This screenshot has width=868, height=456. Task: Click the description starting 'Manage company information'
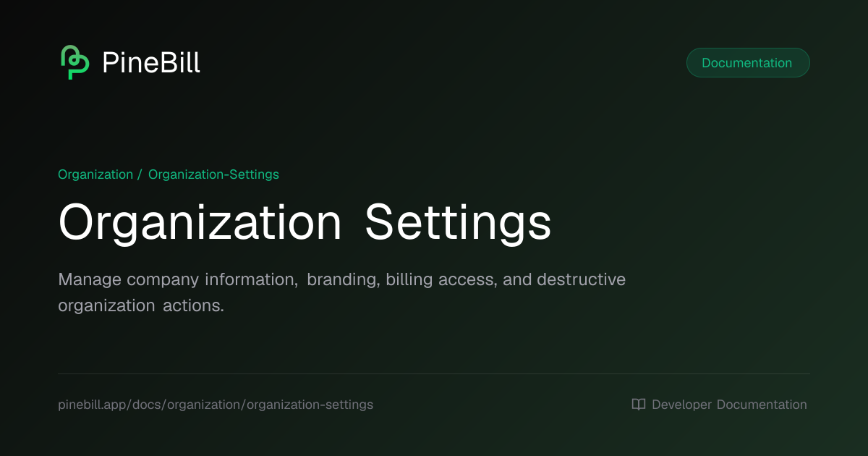pyautogui.click(x=341, y=292)
